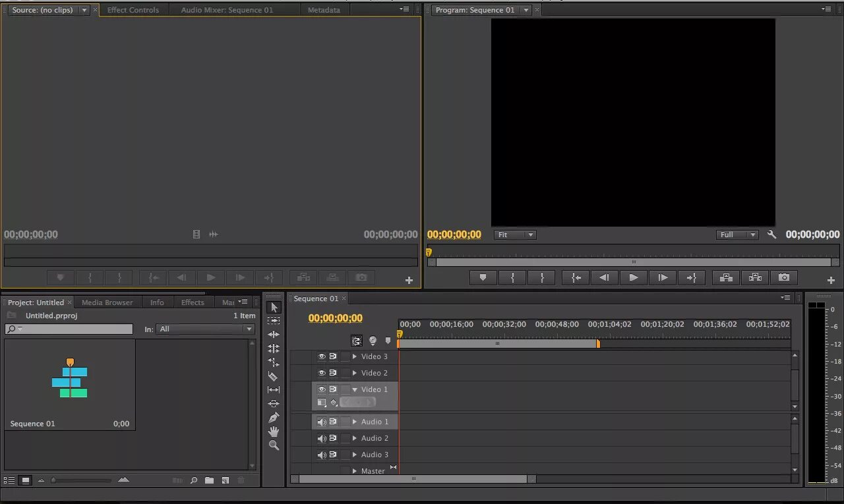The image size is (844, 504).
Task: Toggle Snap magnet in timeline
Action: point(357,341)
